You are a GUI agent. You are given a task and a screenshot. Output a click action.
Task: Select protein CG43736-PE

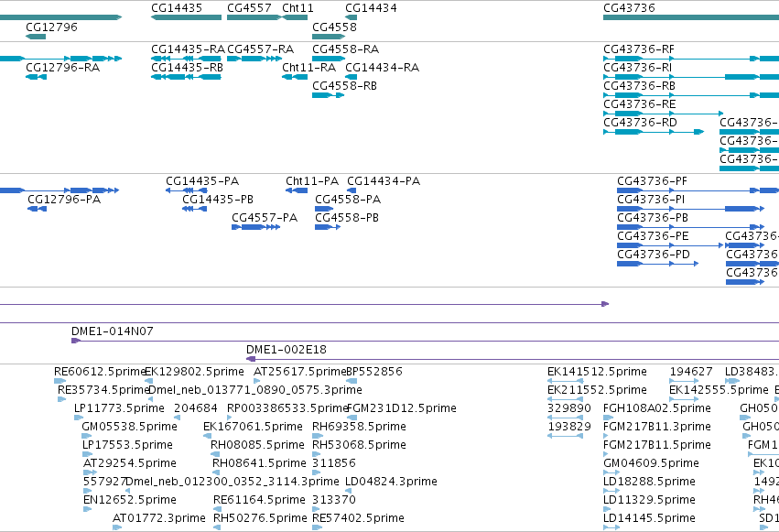coord(653,236)
